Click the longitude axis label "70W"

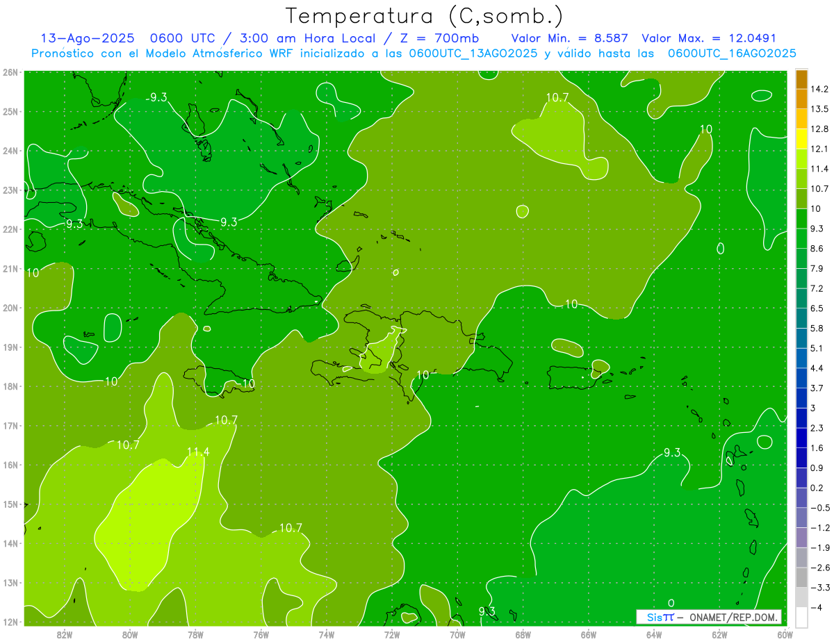457,634
